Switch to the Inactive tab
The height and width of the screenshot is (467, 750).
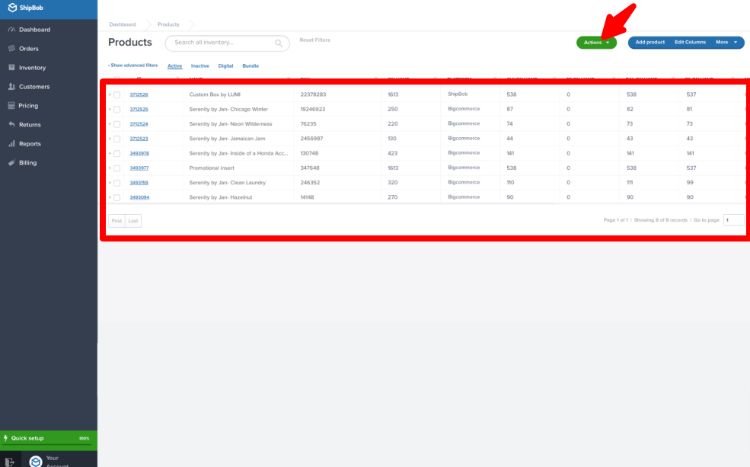coord(200,66)
